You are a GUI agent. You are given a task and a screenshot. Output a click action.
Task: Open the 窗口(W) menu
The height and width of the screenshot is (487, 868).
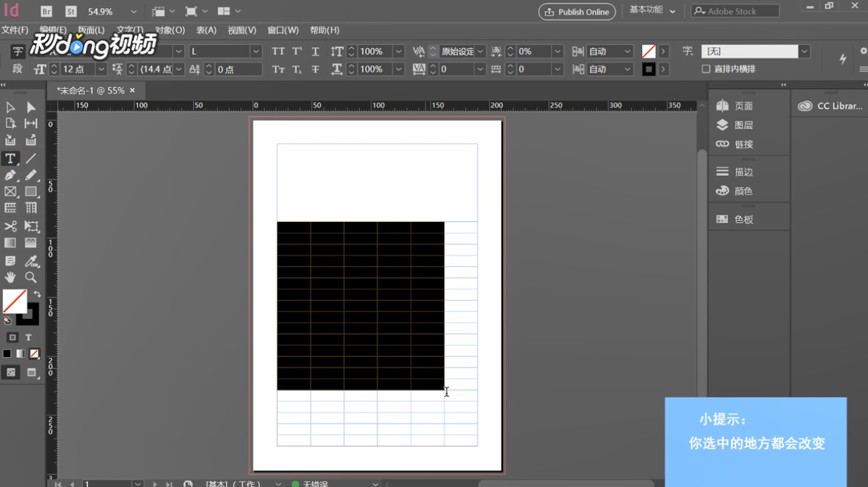(282, 30)
